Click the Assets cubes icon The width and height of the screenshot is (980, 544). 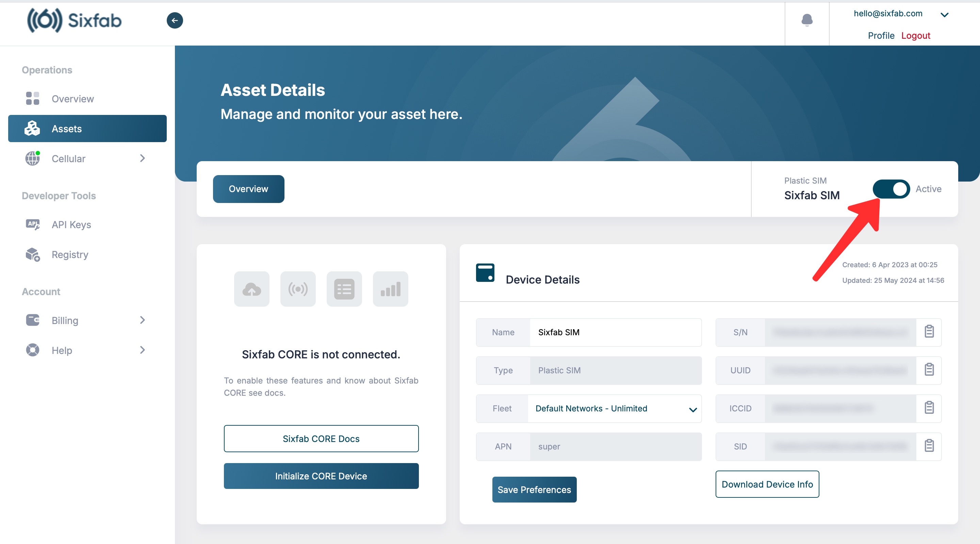(32, 129)
